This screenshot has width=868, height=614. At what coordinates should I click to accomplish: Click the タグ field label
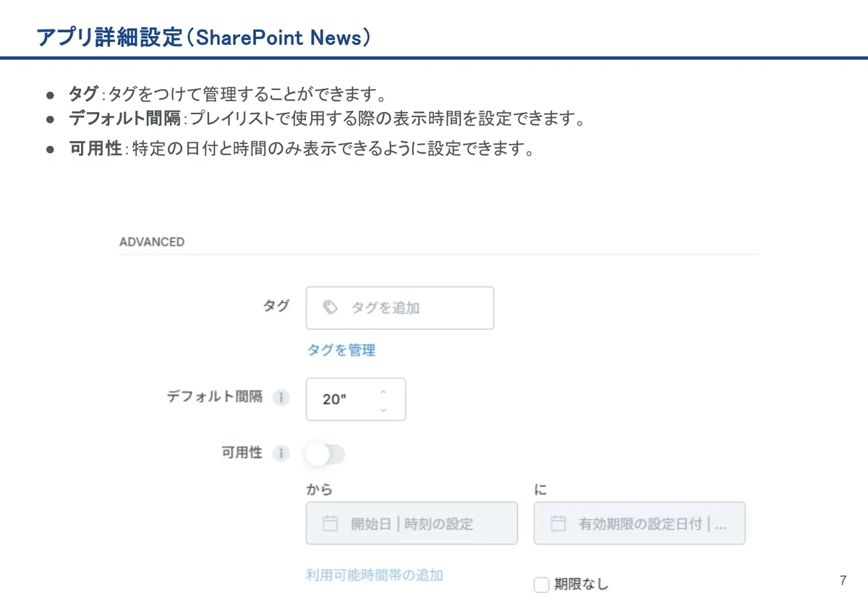(276, 306)
